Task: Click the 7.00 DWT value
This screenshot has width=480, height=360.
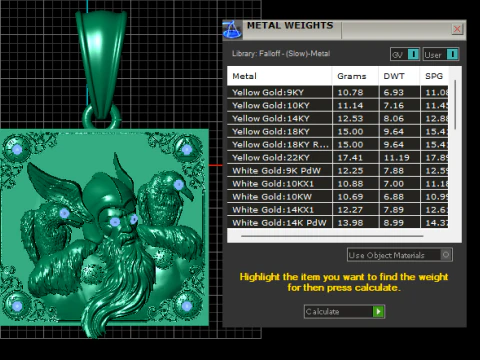Action: pos(394,183)
